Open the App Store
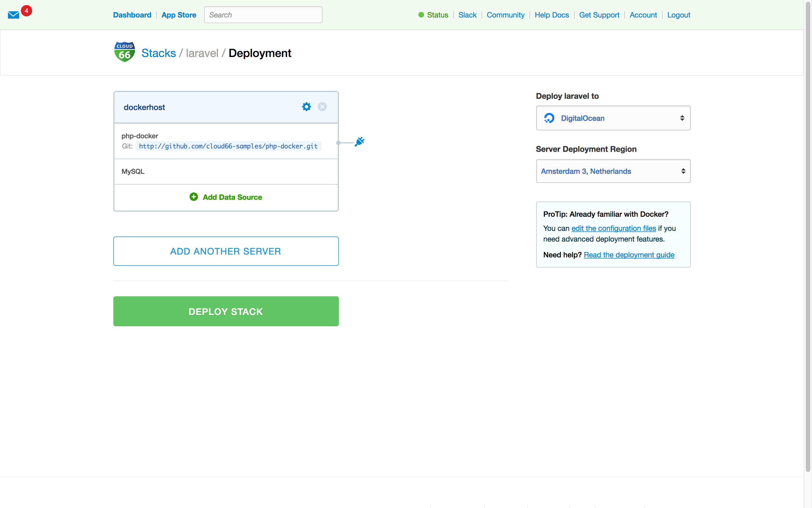The height and width of the screenshot is (508, 812). click(x=179, y=15)
